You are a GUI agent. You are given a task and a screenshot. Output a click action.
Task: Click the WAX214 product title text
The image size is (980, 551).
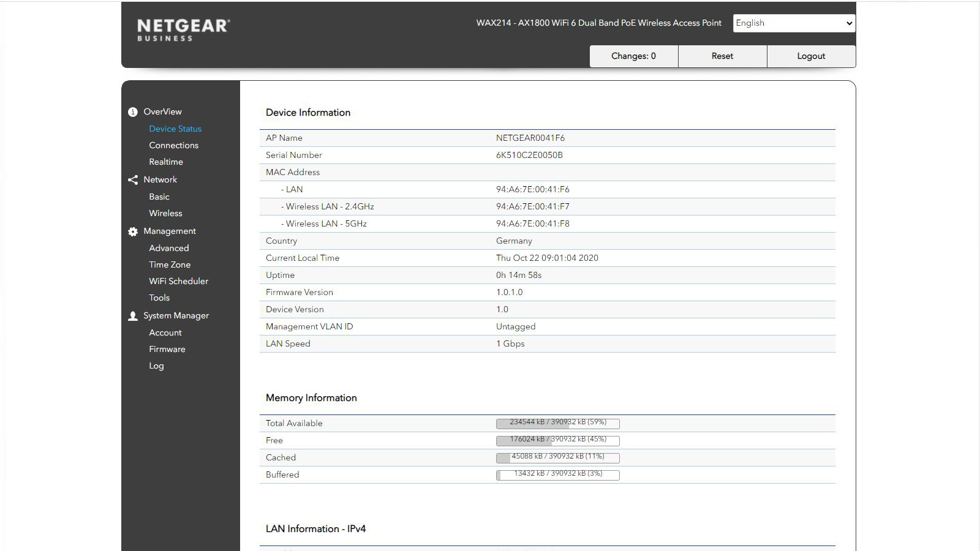599,23
